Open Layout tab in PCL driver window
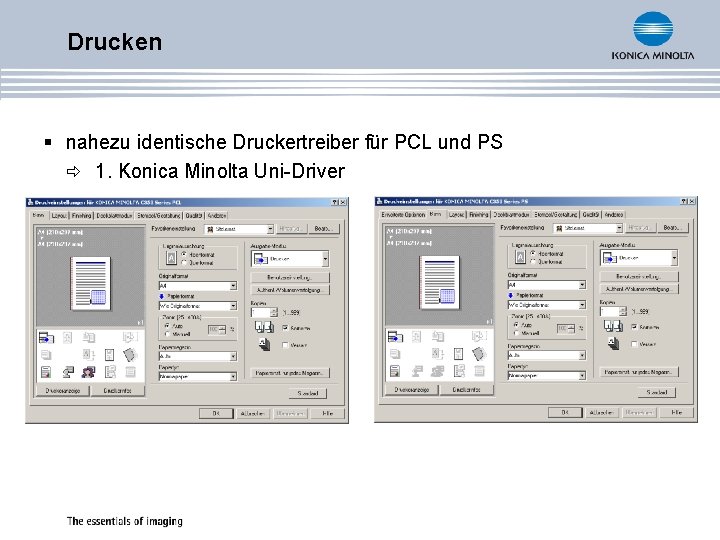Image resolution: width=720 pixels, height=540 pixels. click(x=59, y=215)
